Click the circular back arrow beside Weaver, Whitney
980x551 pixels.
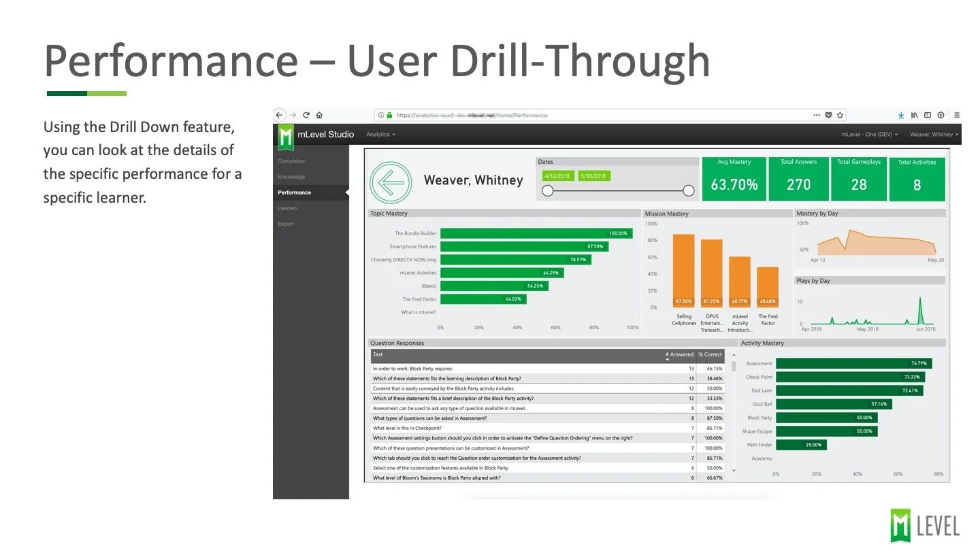[x=391, y=182]
